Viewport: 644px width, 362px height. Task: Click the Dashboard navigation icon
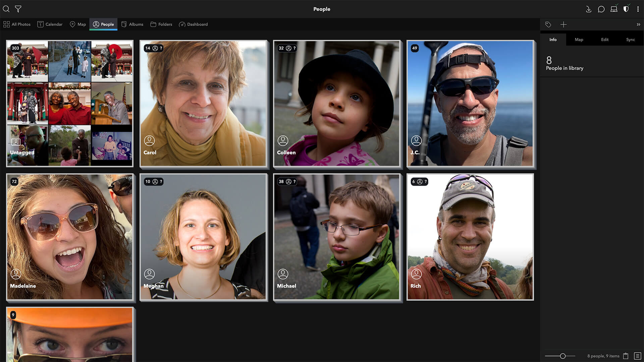pyautogui.click(x=182, y=24)
